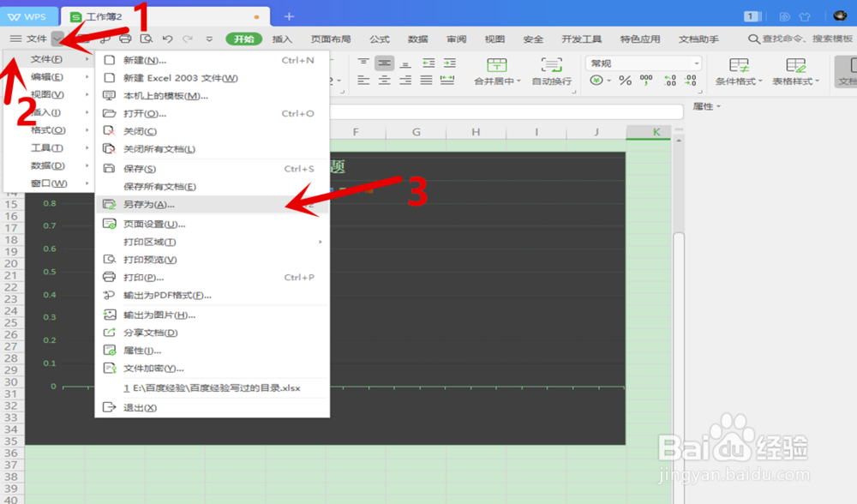857x504 pixels.
Task: Click the print preview icon in quick toolbar
Action: [x=146, y=39]
